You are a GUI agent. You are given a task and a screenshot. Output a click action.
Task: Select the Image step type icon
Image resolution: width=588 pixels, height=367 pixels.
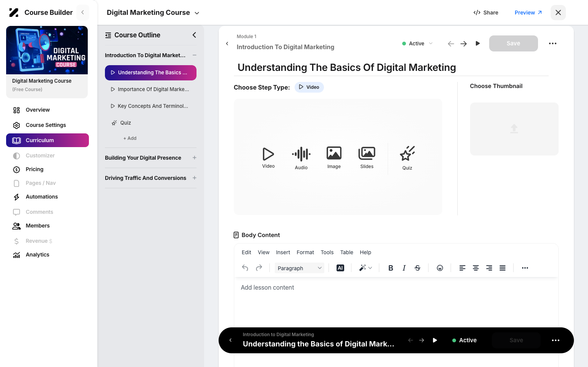click(x=334, y=154)
